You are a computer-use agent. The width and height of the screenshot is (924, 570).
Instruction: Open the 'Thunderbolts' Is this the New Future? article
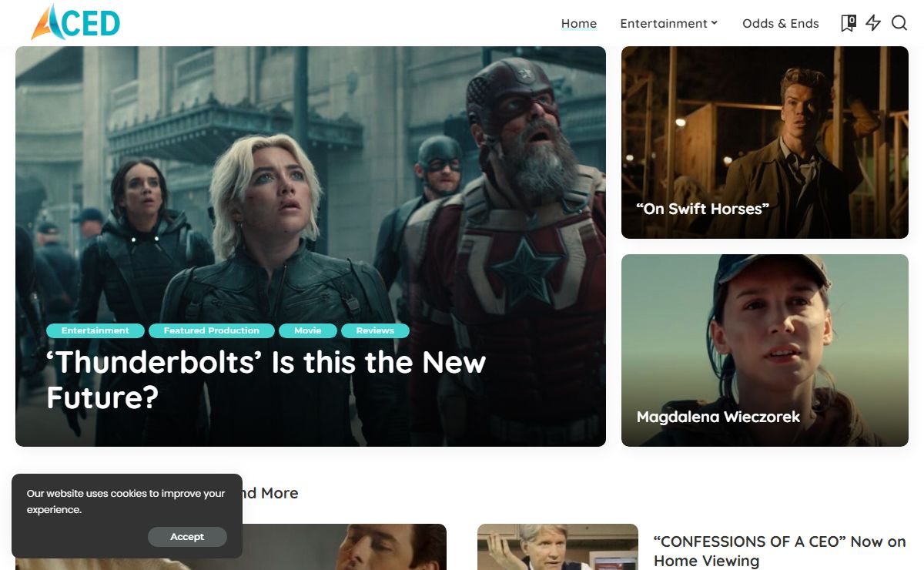pyautogui.click(x=266, y=379)
